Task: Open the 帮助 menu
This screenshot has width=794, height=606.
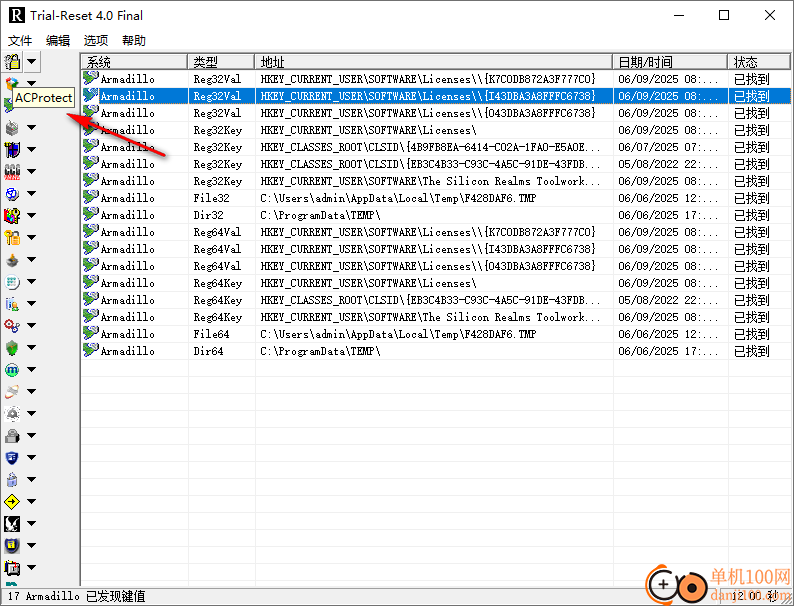Action: click(x=134, y=41)
